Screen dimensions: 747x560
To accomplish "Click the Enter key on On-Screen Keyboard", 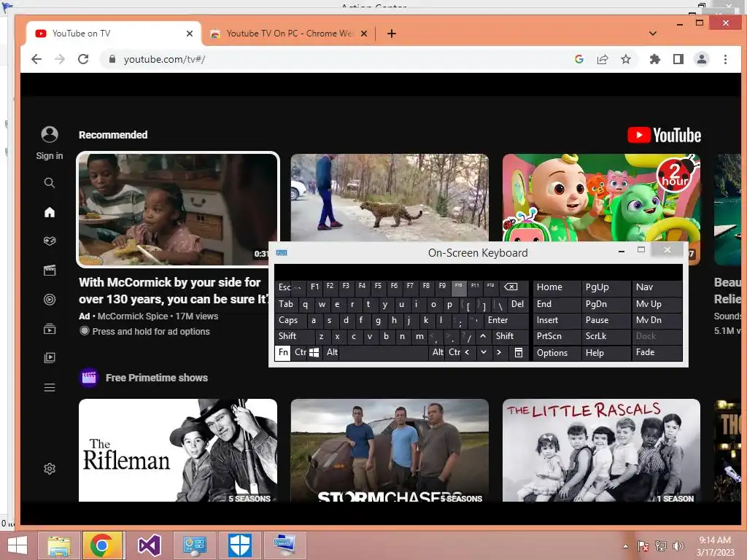I will click(506, 320).
